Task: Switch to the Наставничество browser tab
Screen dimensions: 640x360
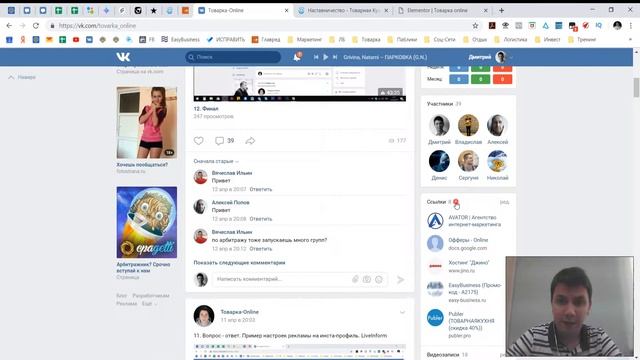Action: (344, 11)
